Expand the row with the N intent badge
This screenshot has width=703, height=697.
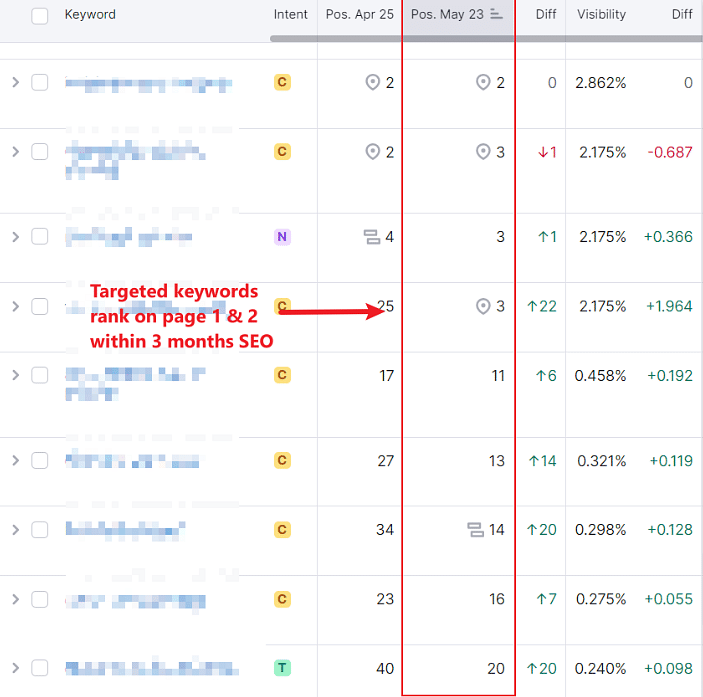15,237
